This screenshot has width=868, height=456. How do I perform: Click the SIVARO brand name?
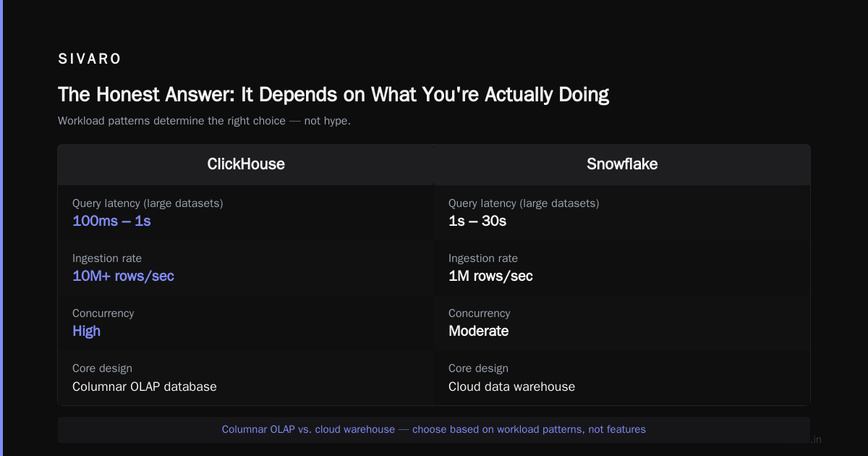[x=90, y=59]
